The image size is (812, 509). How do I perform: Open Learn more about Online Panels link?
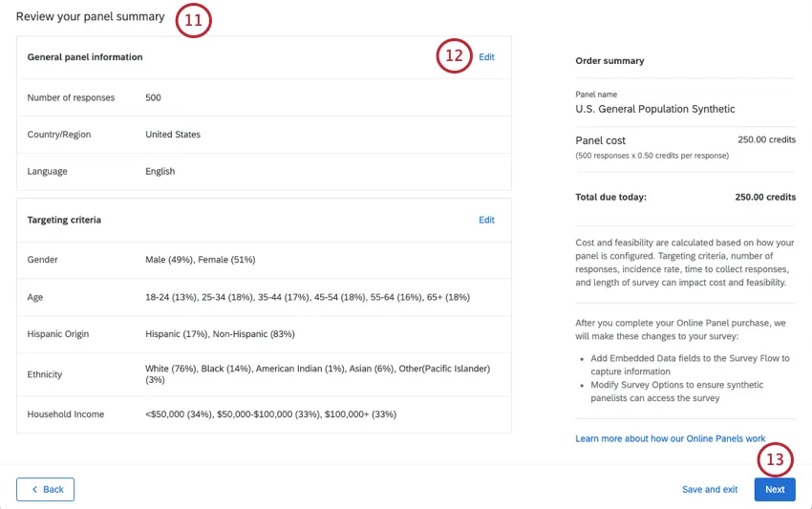click(671, 438)
